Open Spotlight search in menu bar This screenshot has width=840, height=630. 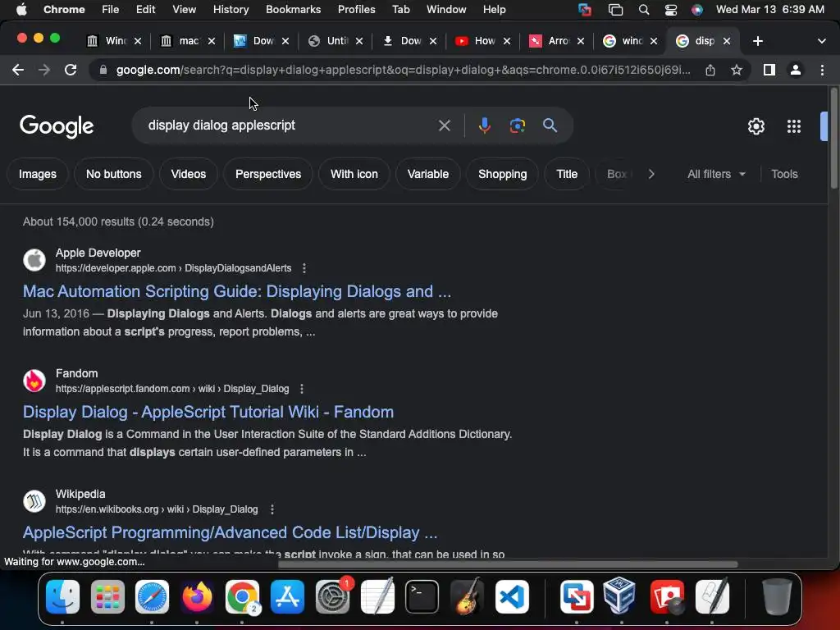[x=644, y=10]
